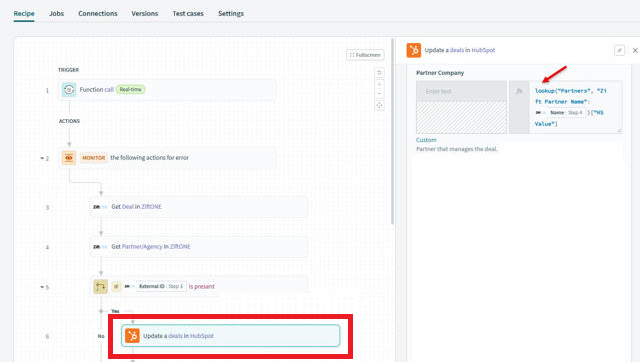This screenshot has width=640, height=362.
Task: Click the 'No' branch label
Action: click(101, 336)
